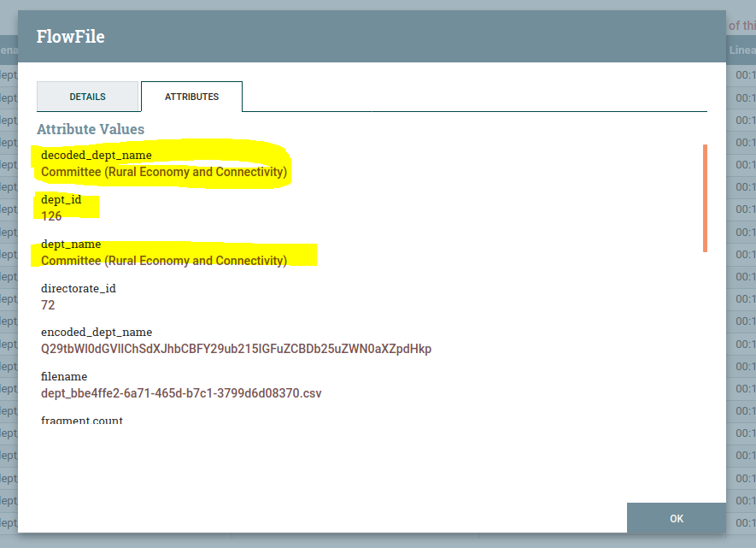Click the Base64 encoded_dept_name value
The width and height of the screenshot is (756, 548).
(x=236, y=349)
